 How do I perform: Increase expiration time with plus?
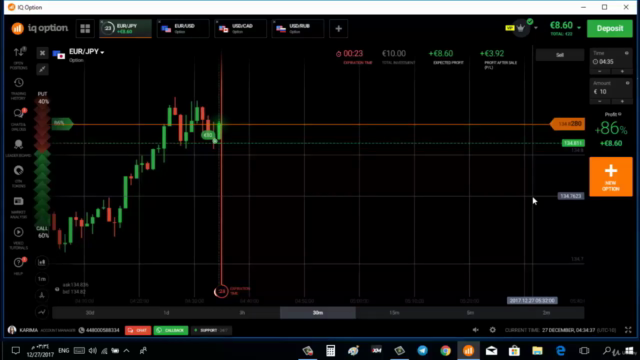point(622,72)
